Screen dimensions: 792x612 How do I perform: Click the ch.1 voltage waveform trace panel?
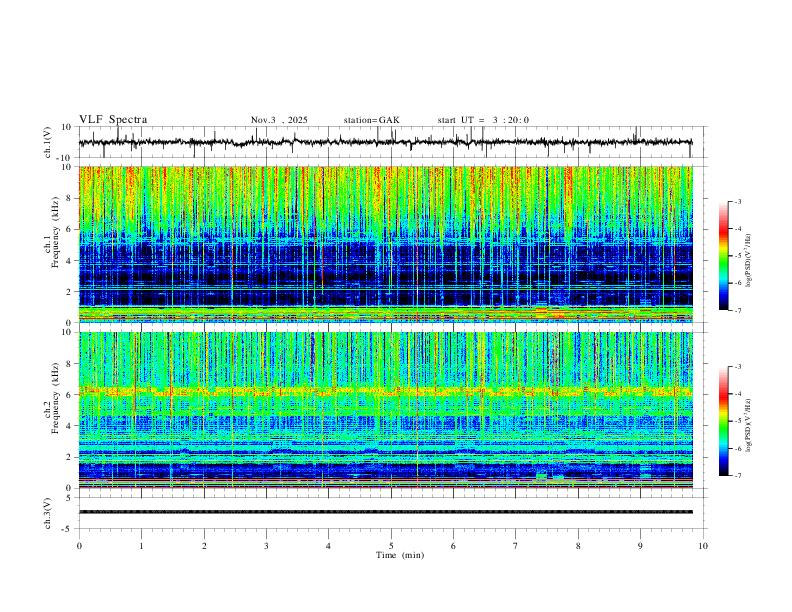tap(392, 142)
